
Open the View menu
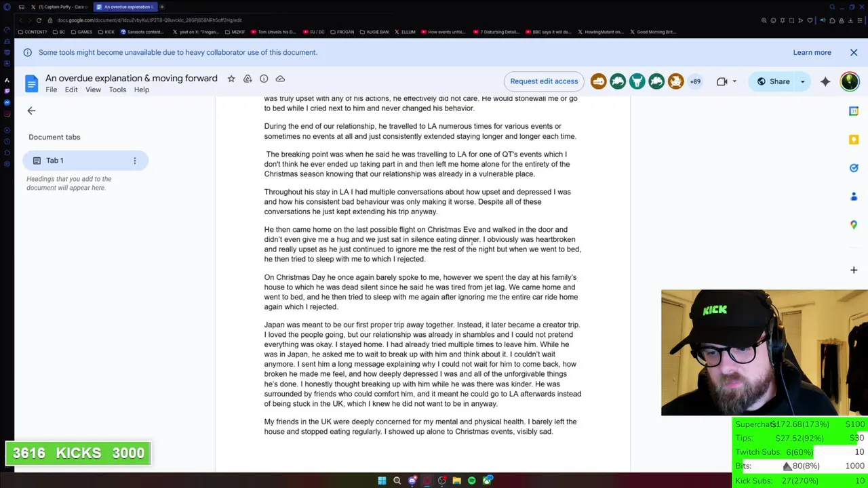[93, 89]
